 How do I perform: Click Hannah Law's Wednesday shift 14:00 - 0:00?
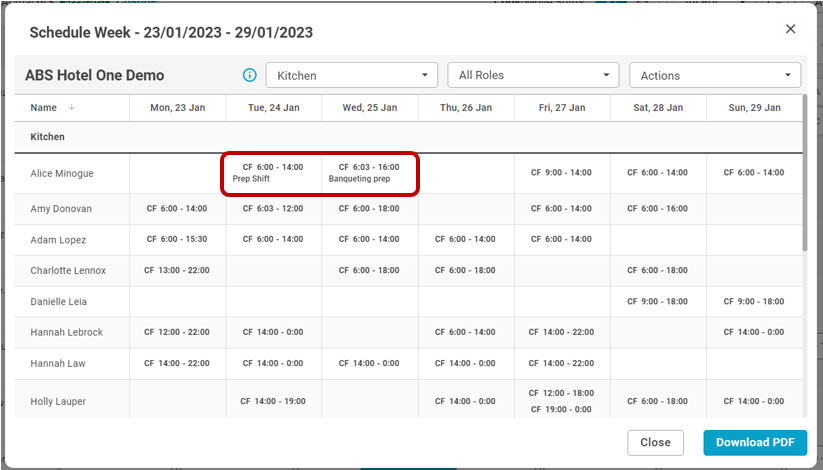(369, 363)
